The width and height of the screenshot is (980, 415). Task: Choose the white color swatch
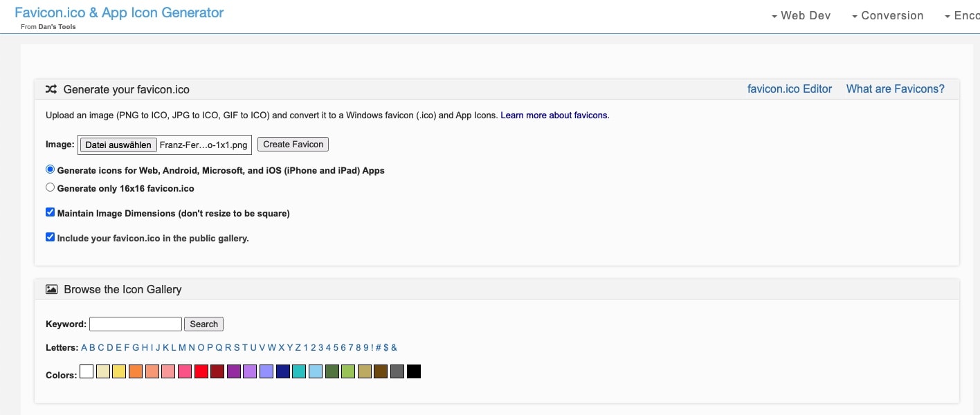point(87,372)
